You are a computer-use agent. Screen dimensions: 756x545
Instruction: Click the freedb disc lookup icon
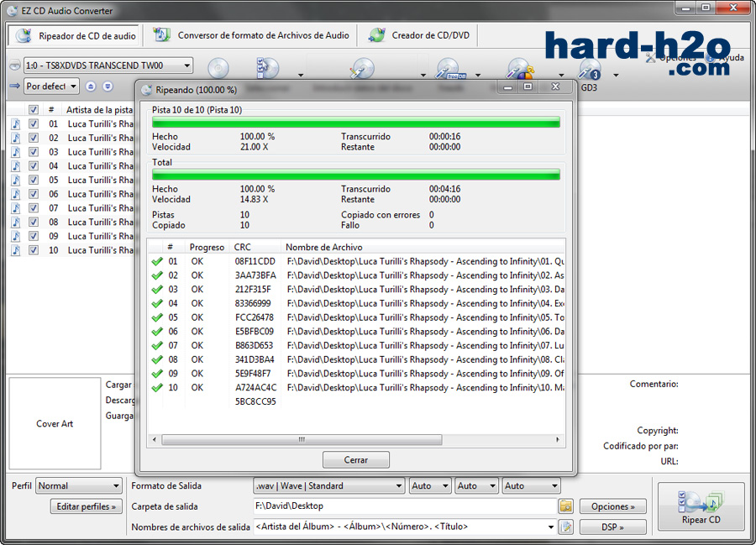click(x=450, y=68)
